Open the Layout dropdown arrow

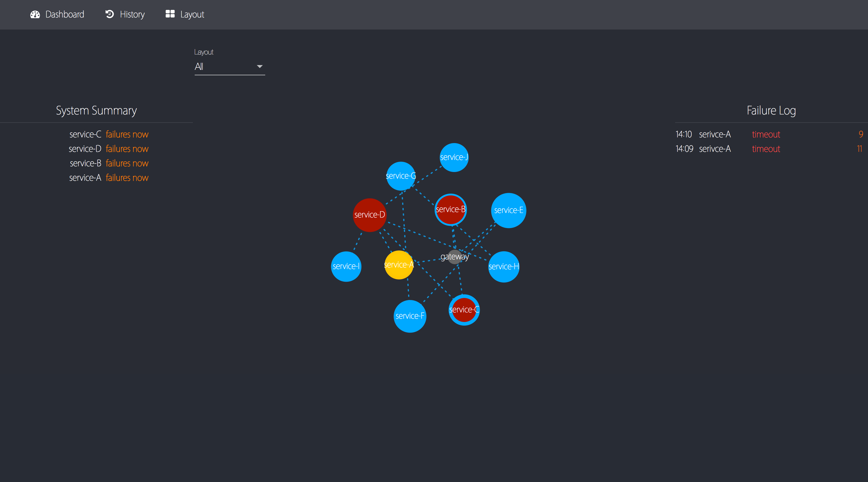click(259, 67)
